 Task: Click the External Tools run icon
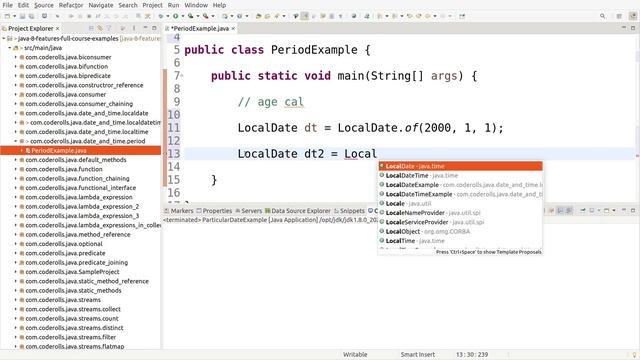click(x=206, y=16)
